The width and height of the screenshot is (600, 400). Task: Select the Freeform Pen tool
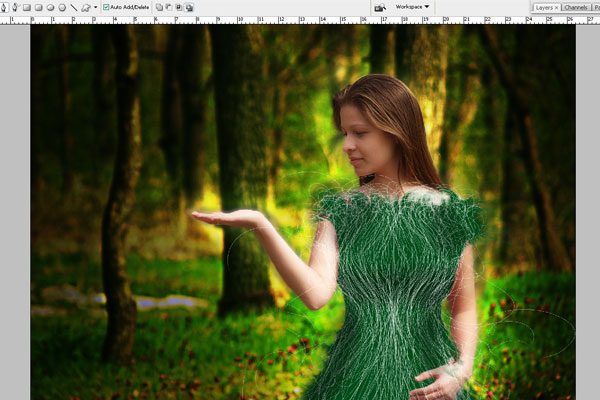pyautogui.click(x=15, y=7)
